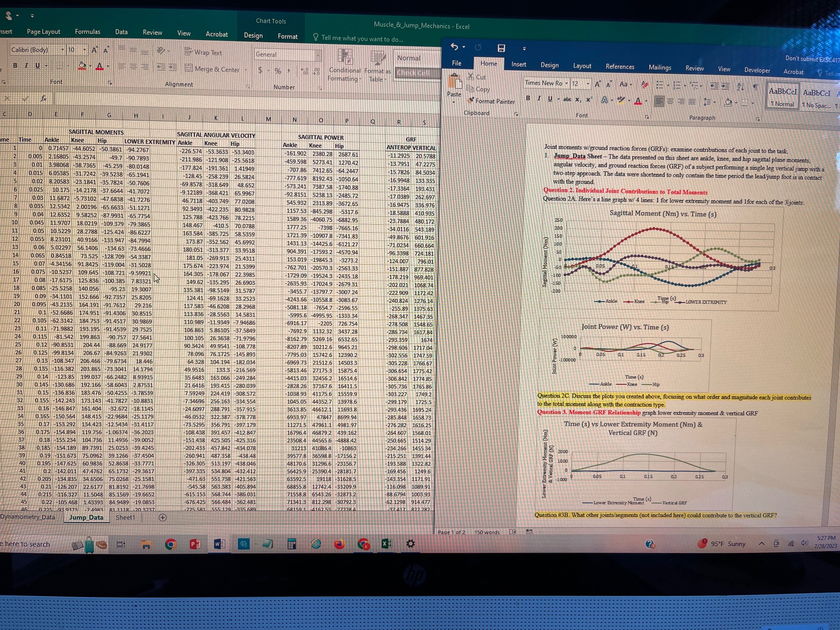Image resolution: width=840 pixels, height=630 pixels.
Task: Toggle Wrap Text in Excel
Action: tap(203, 52)
